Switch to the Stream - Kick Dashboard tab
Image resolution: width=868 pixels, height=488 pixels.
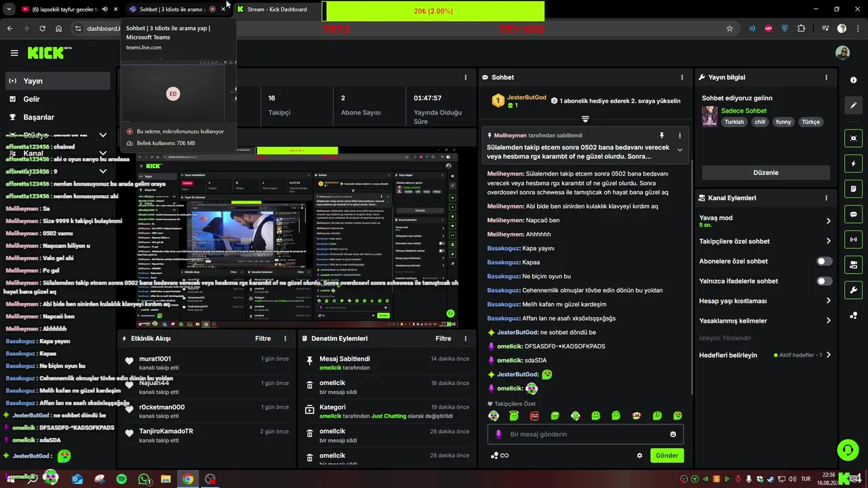(x=277, y=9)
